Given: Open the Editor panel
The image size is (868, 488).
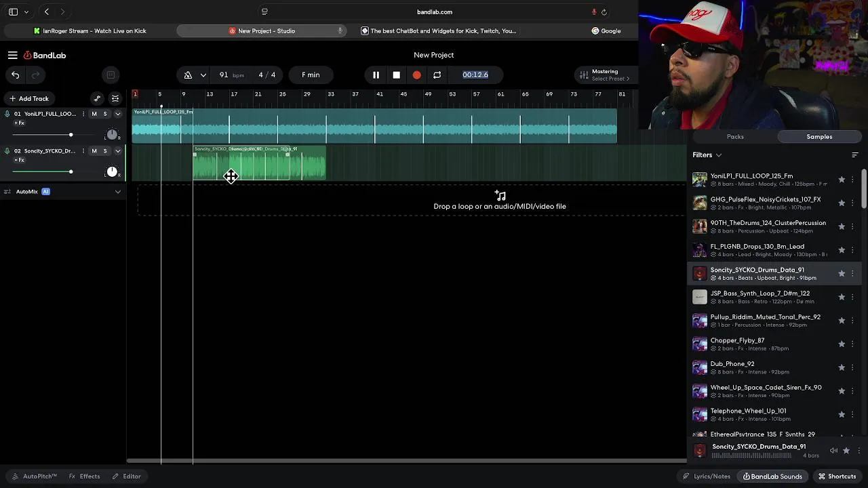Looking at the screenshot, I should [x=126, y=476].
